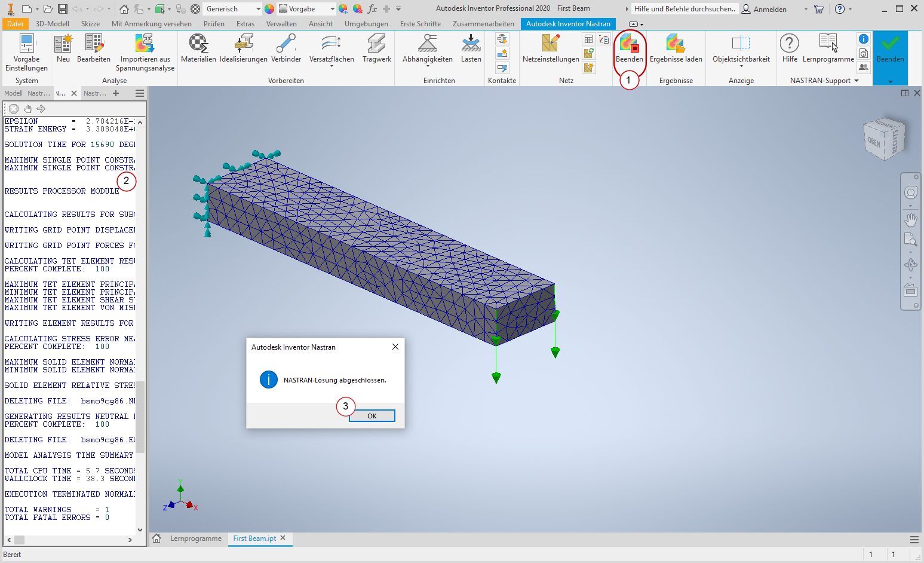Close the First Beam.ipt document tab
Viewport: 924px width, 563px height.
point(283,538)
